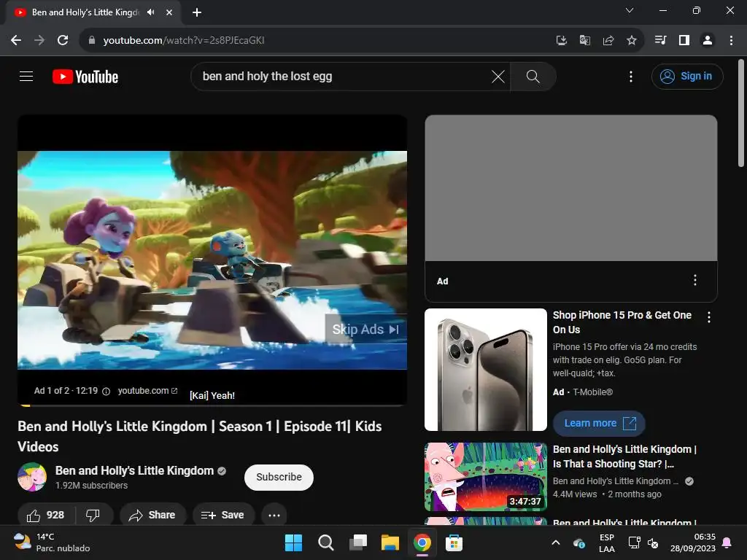The image size is (747, 560).
Task: Install app icon in address bar
Action: point(561,41)
